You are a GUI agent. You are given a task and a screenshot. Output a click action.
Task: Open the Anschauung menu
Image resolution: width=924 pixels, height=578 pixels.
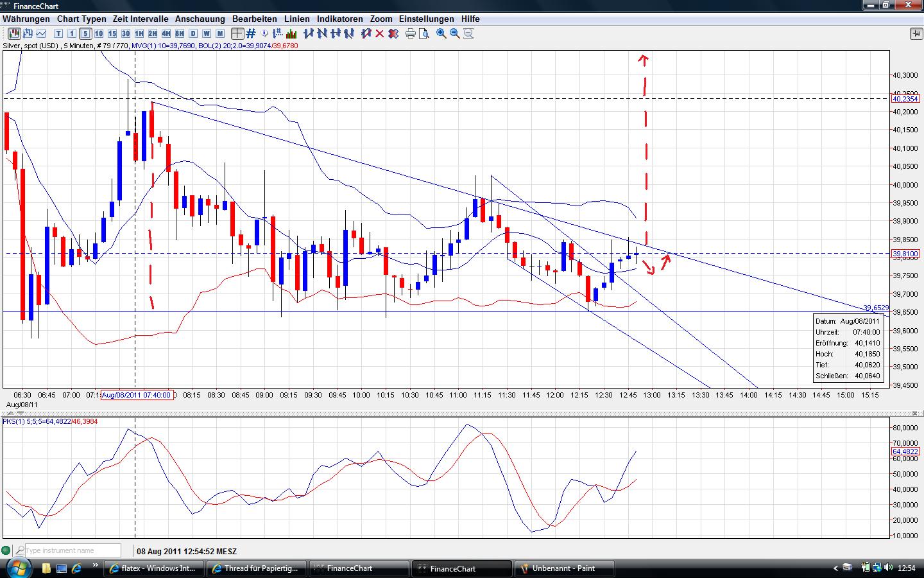200,19
